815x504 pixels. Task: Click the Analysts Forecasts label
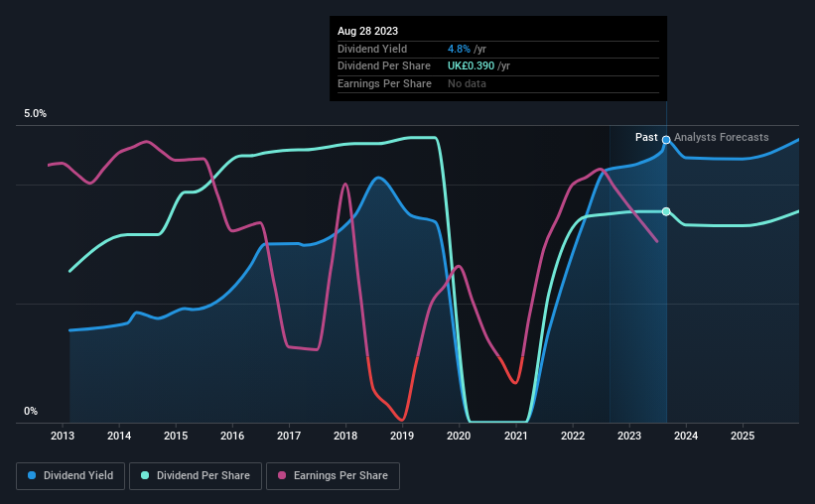pyautogui.click(x=722, y=137)
